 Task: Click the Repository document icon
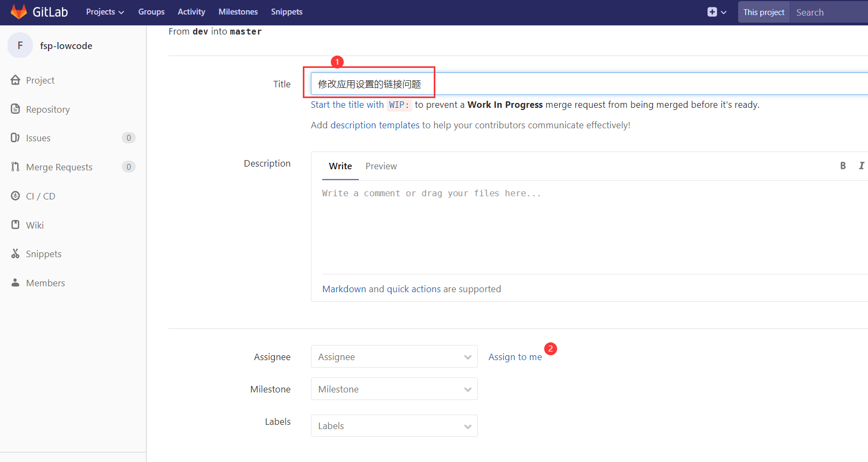click(16, 109)
